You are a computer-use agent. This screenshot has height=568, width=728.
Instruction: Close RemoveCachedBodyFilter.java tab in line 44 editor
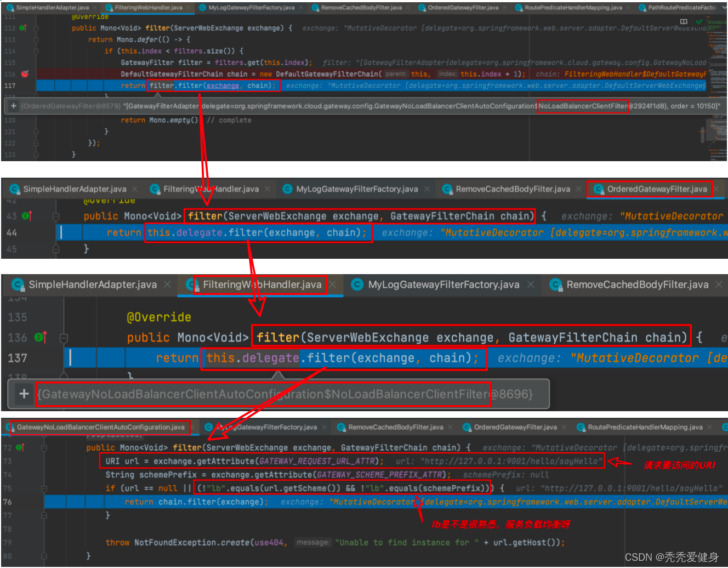click(578, 189)
